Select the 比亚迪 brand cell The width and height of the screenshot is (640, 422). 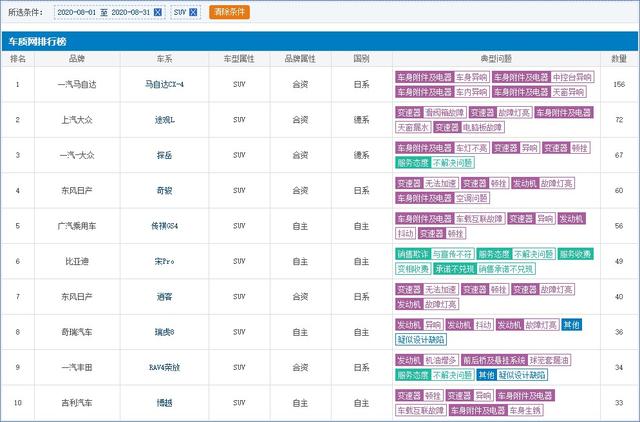click(x=77, y=261)
